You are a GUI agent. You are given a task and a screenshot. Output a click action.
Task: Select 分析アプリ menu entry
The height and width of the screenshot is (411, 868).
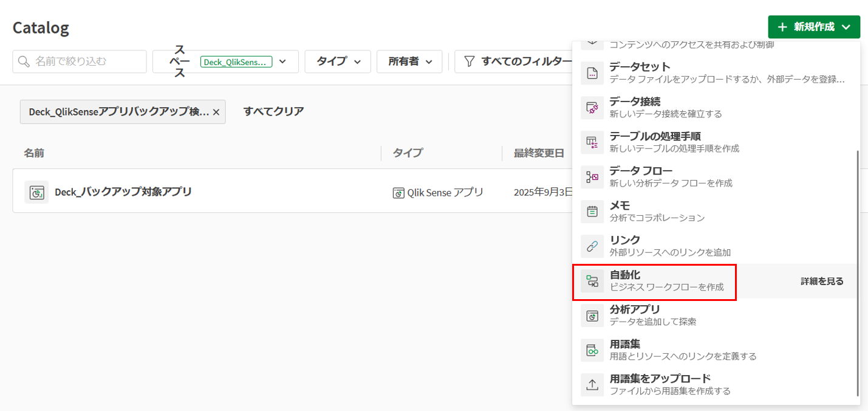[x=716, y=316]
